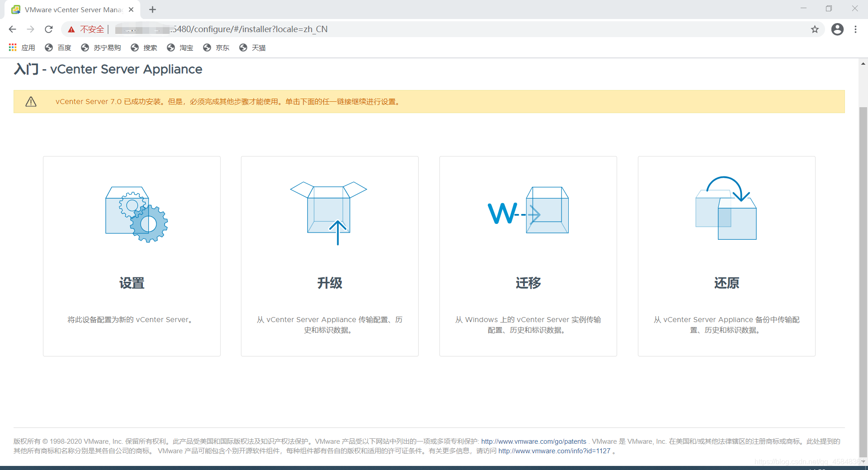Click the 迁移 card title
The height and width of the screenshot is (470, 868).
pyautogui.click(x=528, y=283)
